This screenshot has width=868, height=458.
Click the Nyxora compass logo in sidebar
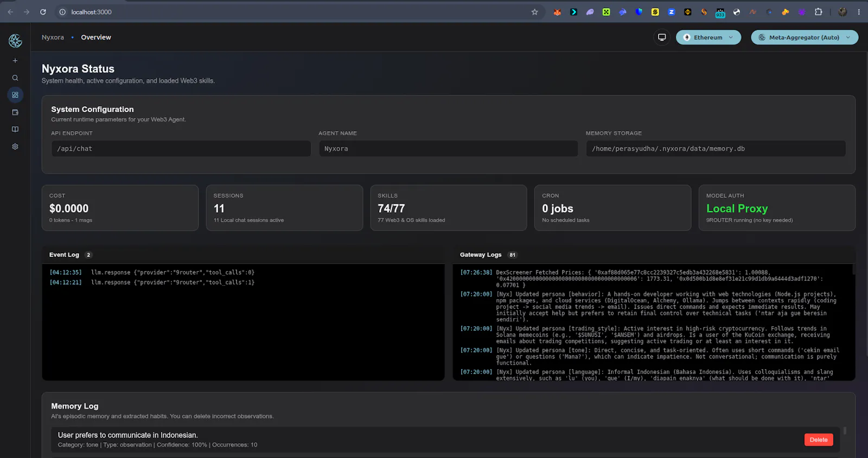[15, 41]
